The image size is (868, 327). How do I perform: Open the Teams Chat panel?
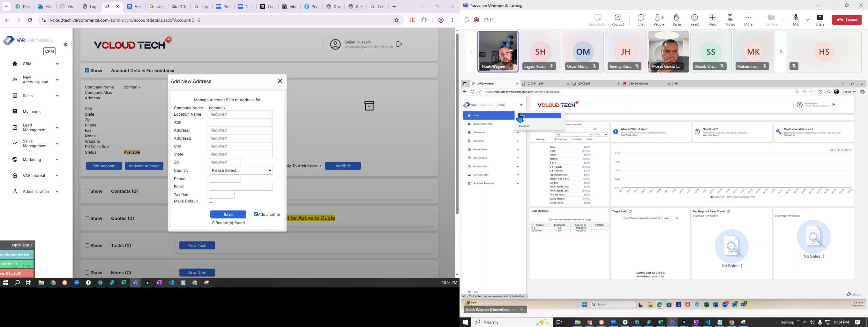641,20
